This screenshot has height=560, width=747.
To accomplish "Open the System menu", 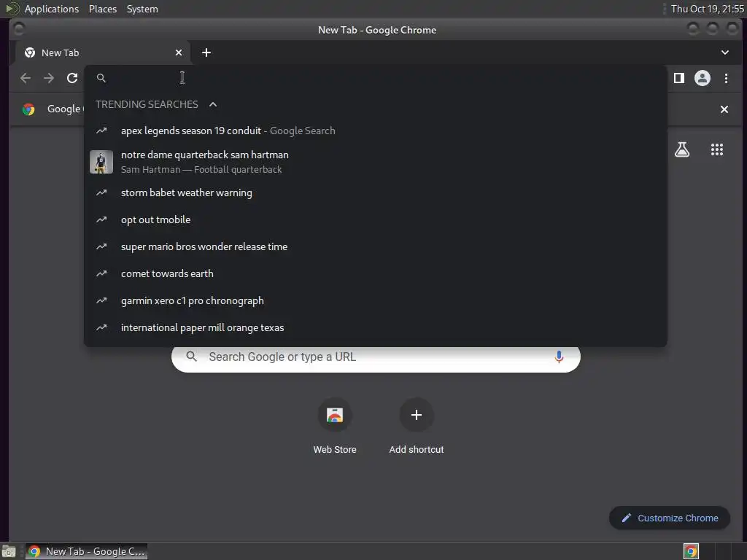I will 142,9.
